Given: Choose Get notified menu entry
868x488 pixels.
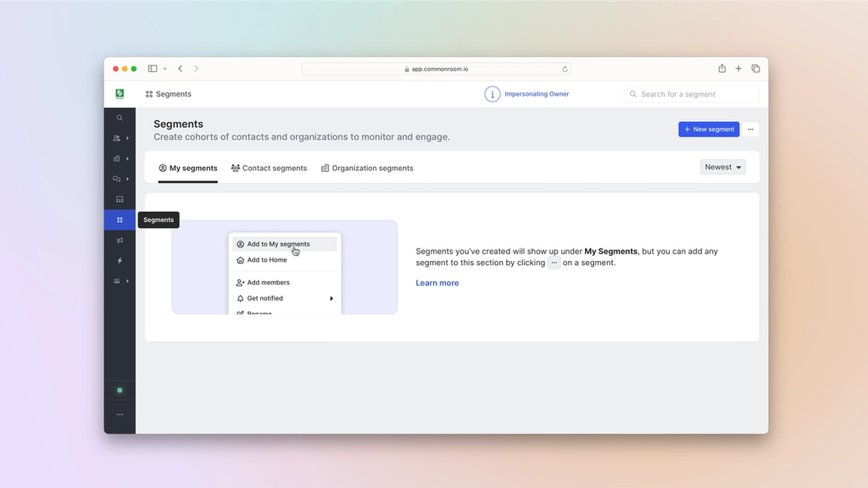Looking at the screenshot, I should pyautogui.click(x=285, y=298).
